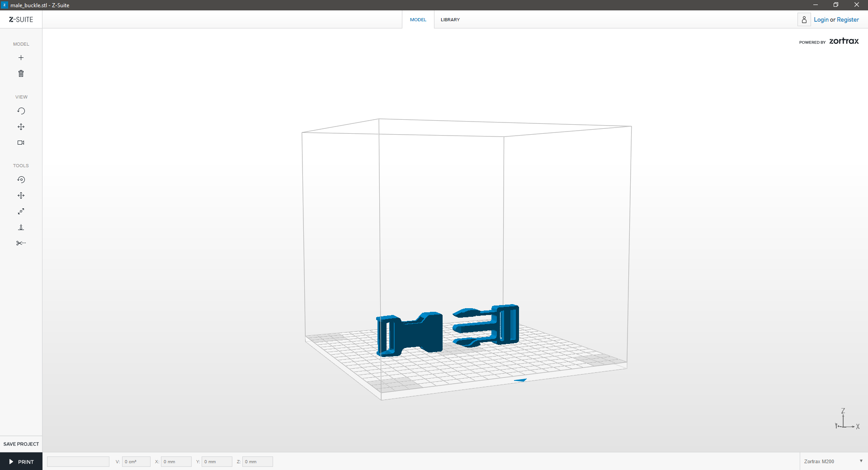Click the PRINT button
868x470 pixels.
[x=21, y=462]
